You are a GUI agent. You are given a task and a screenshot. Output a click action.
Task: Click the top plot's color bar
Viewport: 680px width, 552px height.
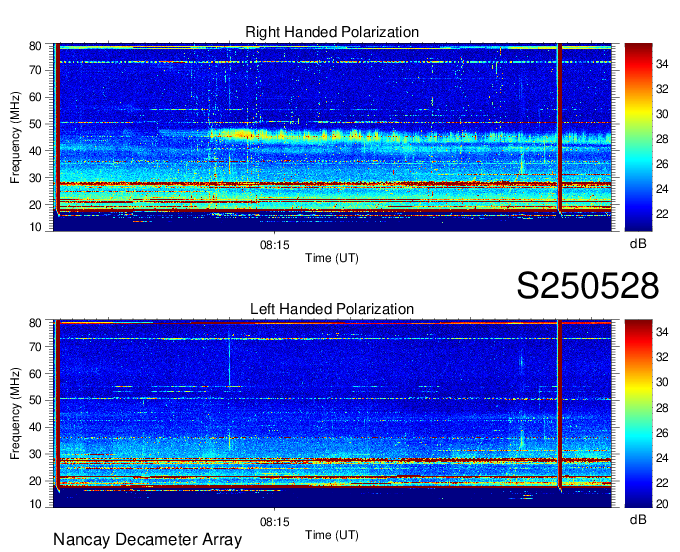(638, 137)
